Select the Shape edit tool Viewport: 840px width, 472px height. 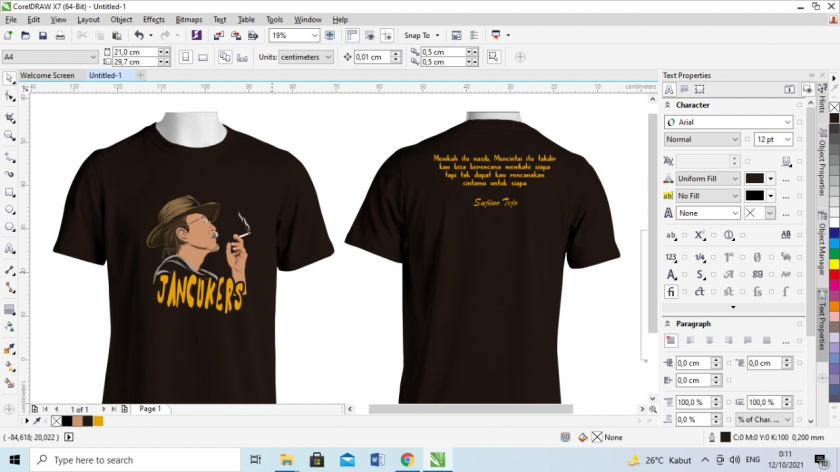point(9,97)
